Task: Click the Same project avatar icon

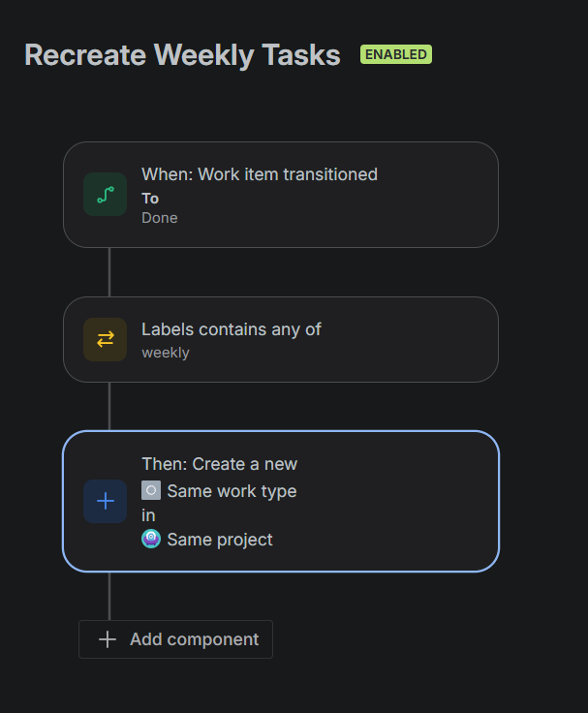Action: click(150, 539)
